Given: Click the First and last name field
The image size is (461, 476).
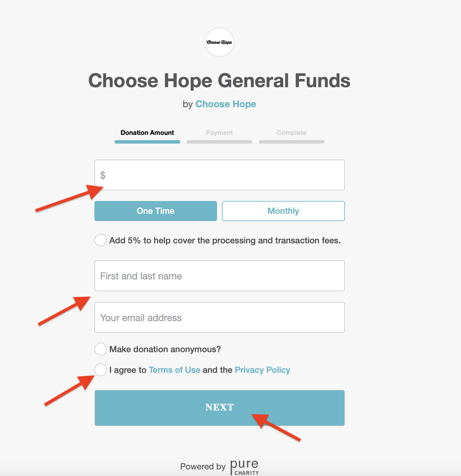Looking at the screenshot, I should point(220,276).
